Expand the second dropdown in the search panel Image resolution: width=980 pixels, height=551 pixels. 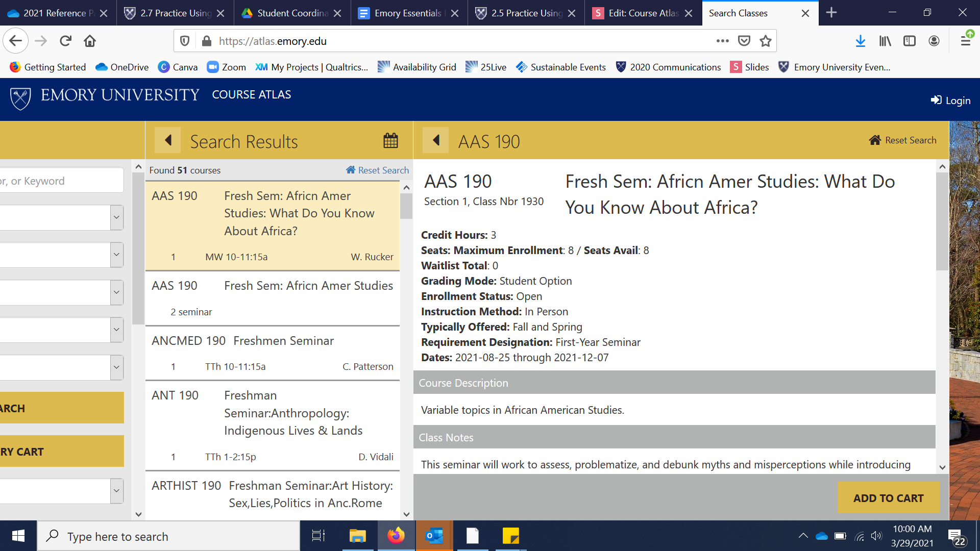[x=116, y=255]
